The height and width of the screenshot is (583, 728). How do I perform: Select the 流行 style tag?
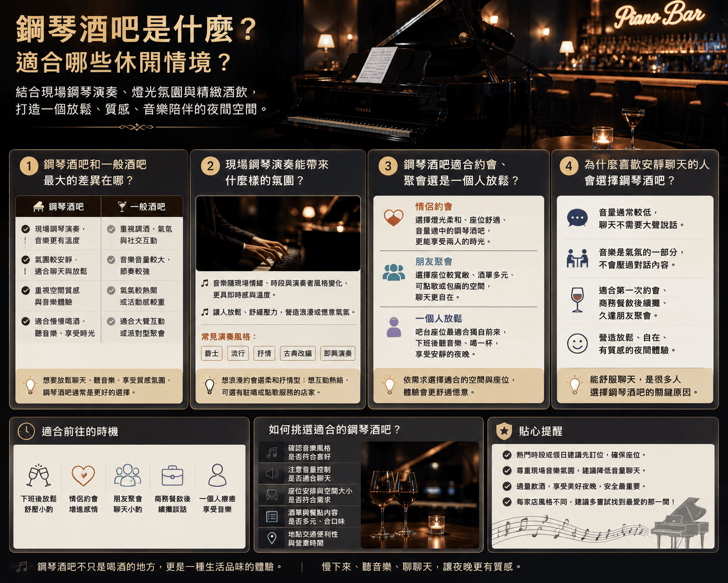(238, 353)
